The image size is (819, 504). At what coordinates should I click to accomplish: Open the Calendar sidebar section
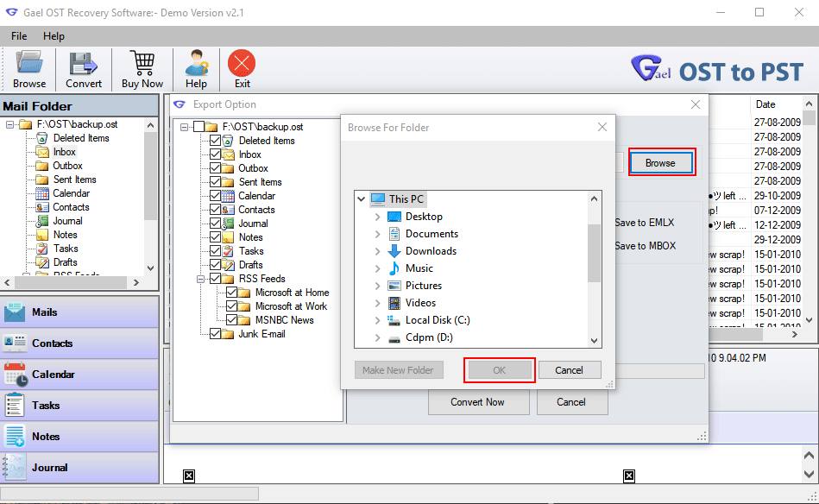click(80, 375)
